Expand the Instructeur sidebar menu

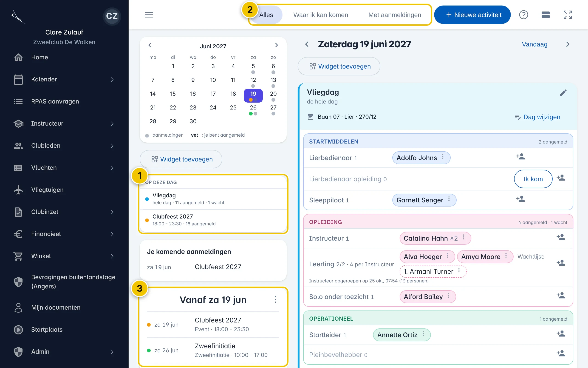point(112,124)
